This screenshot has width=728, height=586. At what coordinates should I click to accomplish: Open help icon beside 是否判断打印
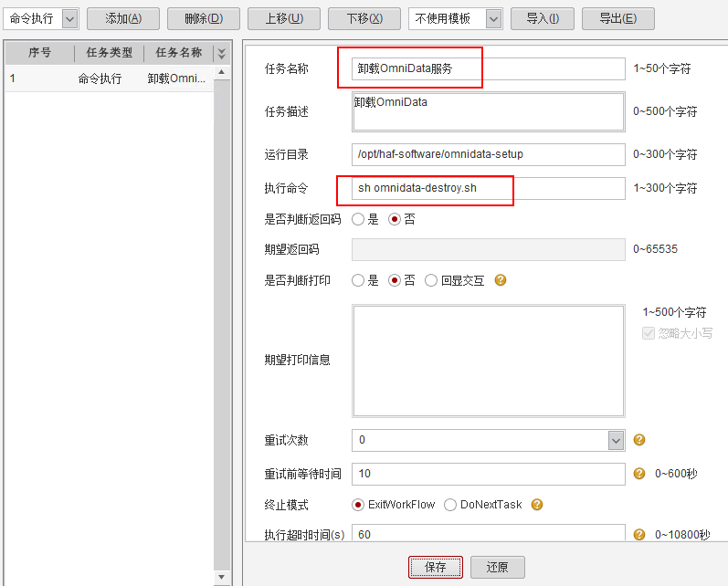click(500, 280)
